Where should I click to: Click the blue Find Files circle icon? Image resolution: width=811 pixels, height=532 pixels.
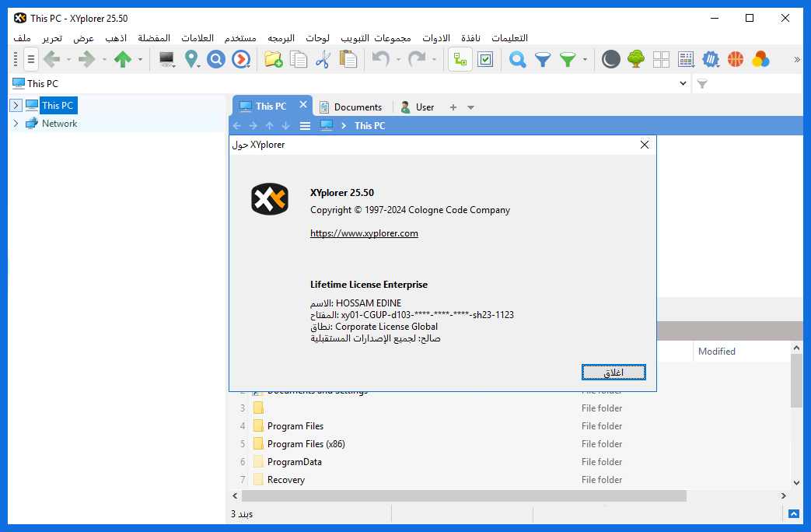216,60
